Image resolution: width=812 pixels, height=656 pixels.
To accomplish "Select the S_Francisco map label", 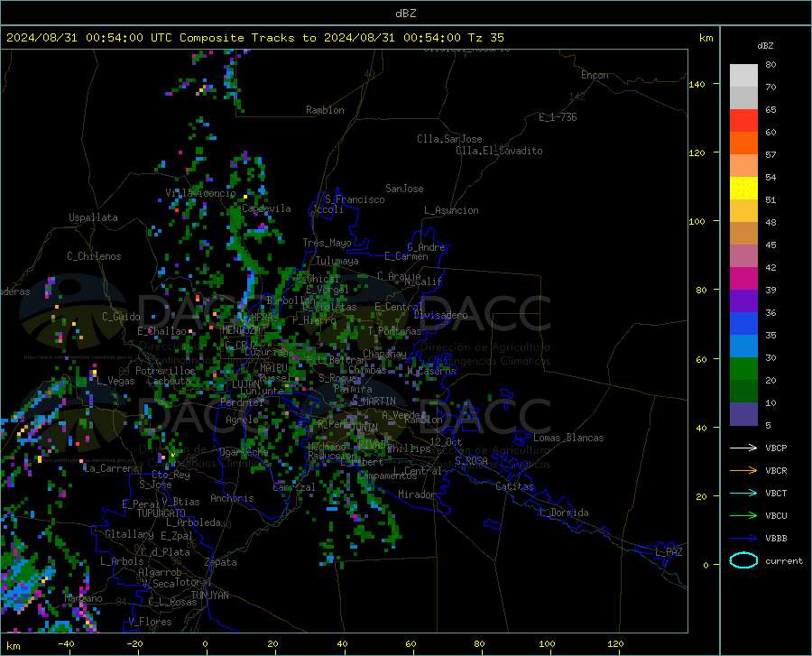I will click(x=355, y=199).
